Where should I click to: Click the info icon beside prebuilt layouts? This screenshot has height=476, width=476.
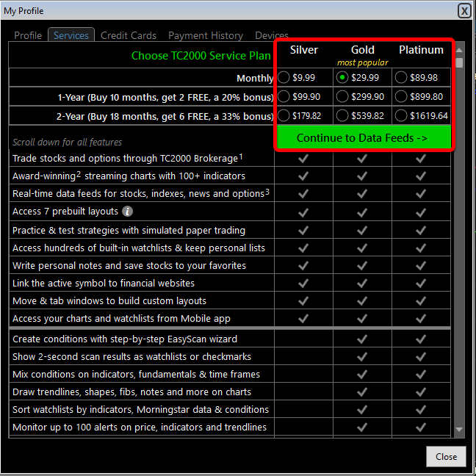(128, 212)
